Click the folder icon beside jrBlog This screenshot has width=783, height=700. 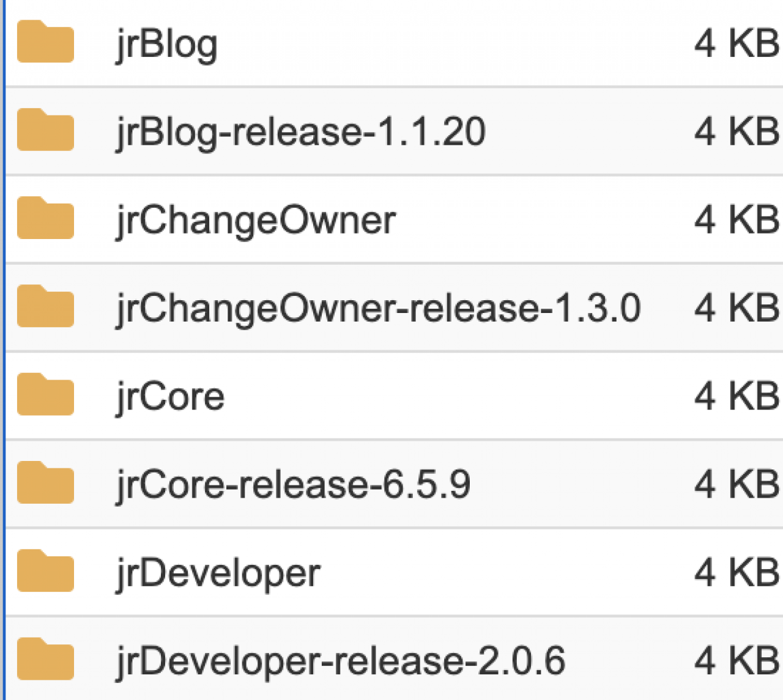pyautogui.click(x=45, y=42)
